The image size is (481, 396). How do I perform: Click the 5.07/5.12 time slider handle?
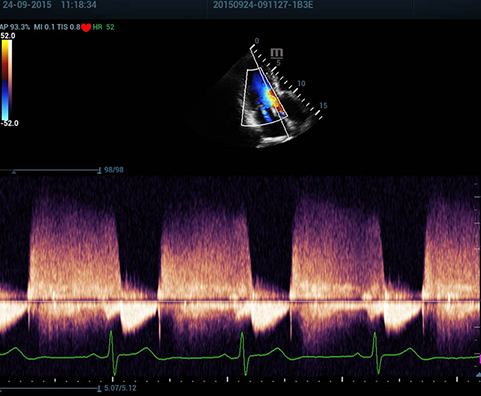click(99, 388)
